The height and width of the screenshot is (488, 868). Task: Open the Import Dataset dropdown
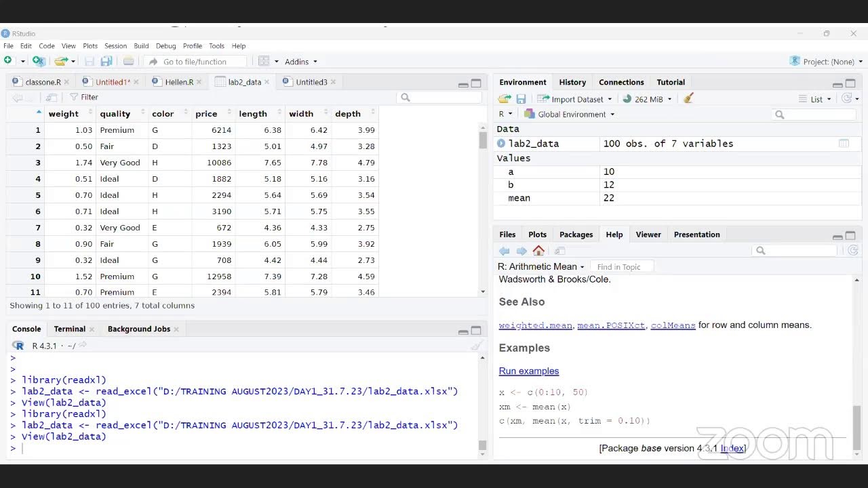(x=574, y=99)
